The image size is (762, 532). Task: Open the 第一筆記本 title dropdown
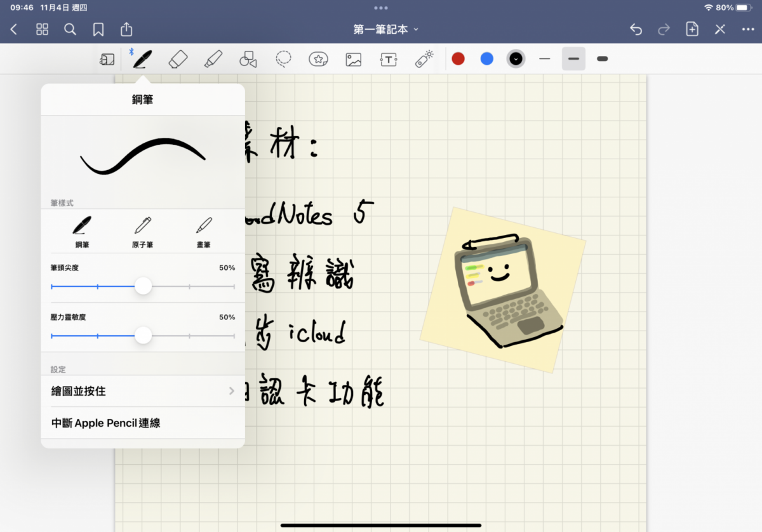coord(386,29)
